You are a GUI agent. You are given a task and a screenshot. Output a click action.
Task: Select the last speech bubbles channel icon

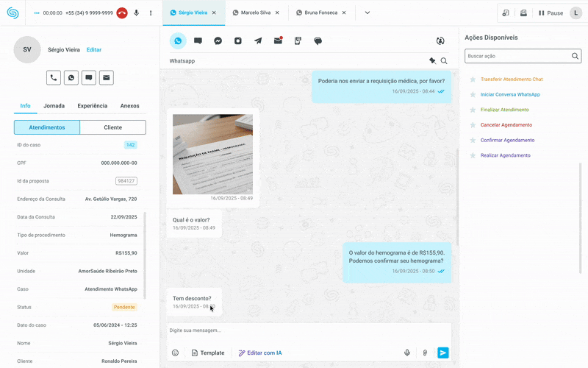click(318, 40)
